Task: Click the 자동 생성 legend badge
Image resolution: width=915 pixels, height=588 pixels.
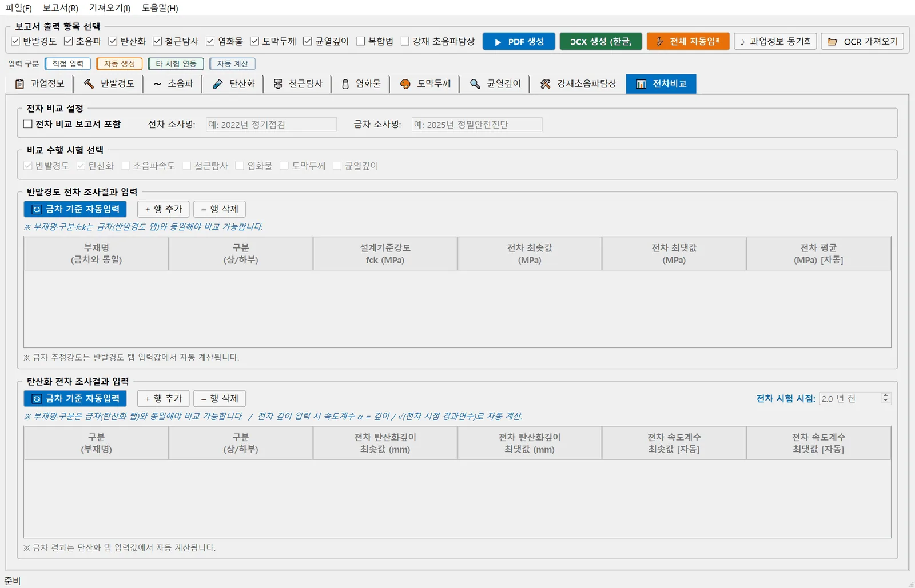Action: tap(119, 63)
